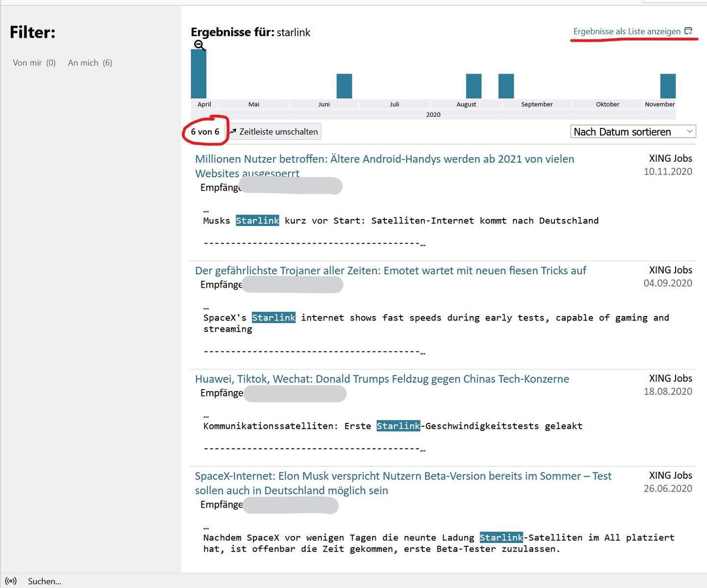Open the Emotet Trojaner message result
Image resolution: width=707 pixels, height=588 pixels.
390,271
